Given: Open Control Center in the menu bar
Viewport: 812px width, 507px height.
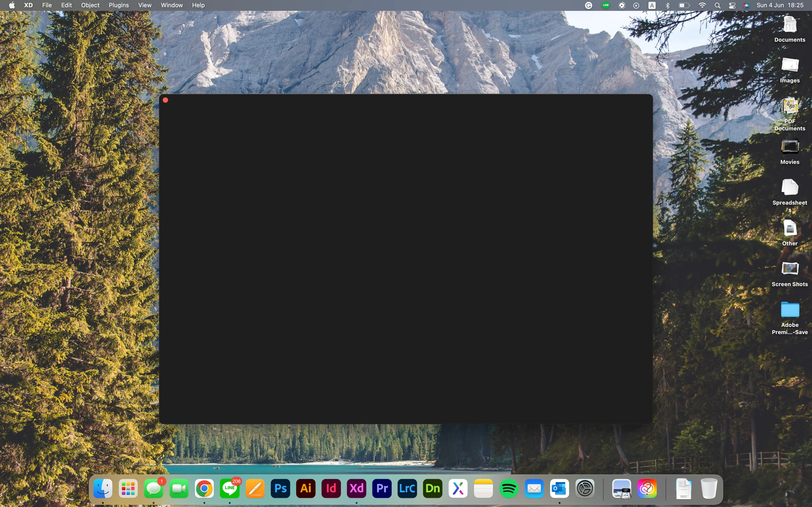Looking at the screenshot, I should (732, 5).
